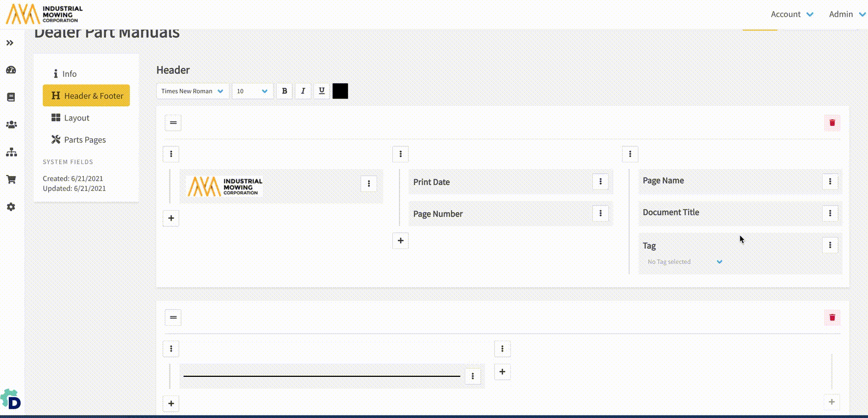Open the dashboard gauge icon in sidebar
This screenshot has height=418, width=868.
tap(11, 70)
